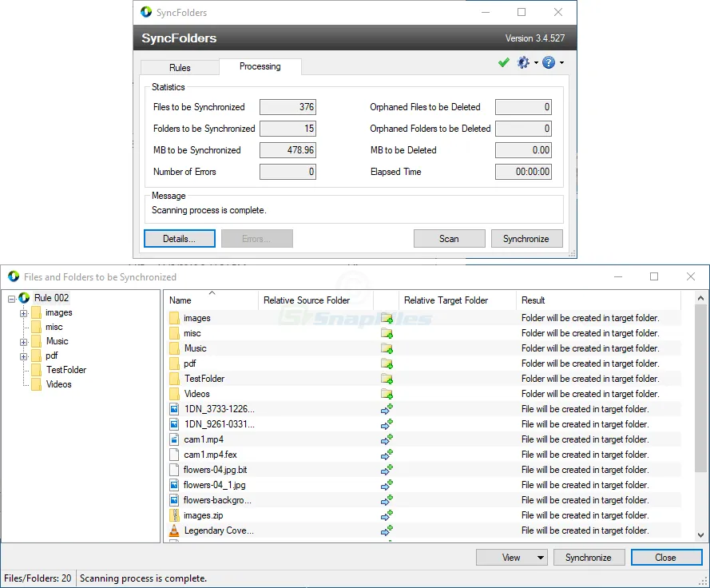
Task: Click the images folder icon in the list
Action: [174, 318]
